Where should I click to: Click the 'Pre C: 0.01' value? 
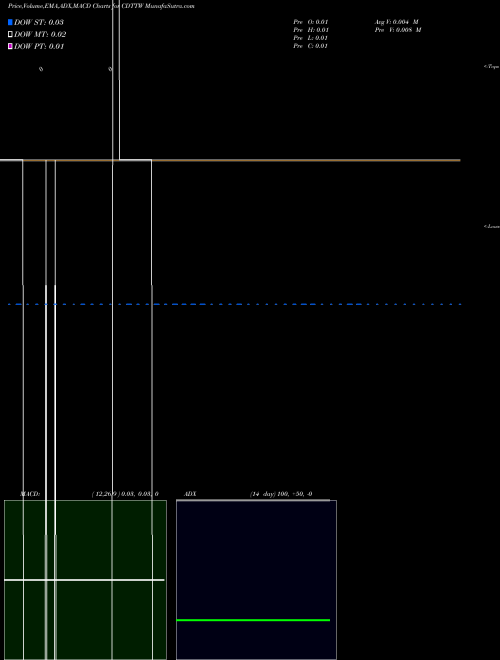(x=310, y=46)
